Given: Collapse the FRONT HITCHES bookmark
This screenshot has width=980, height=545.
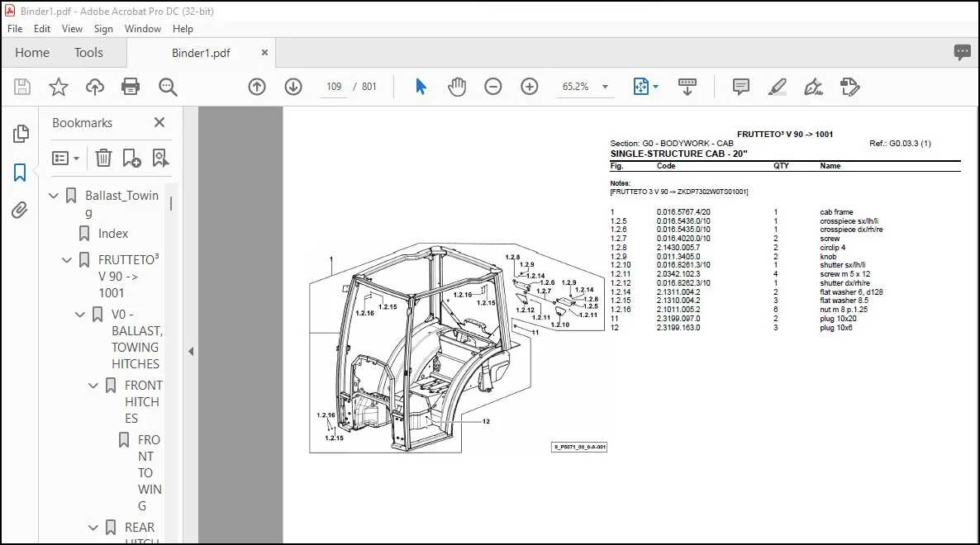Looking at the screenshot, I should tap(93, 385).
